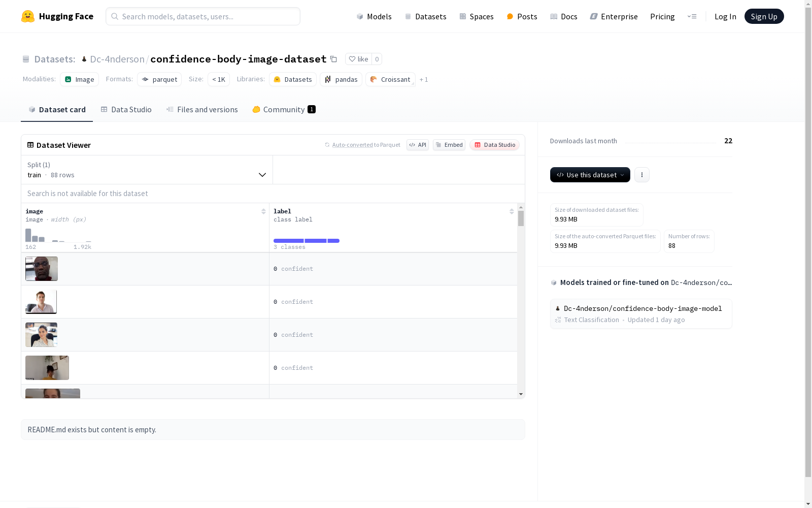
Task: Click the Hugging Face brand name
Action: [x=66, y=16]
